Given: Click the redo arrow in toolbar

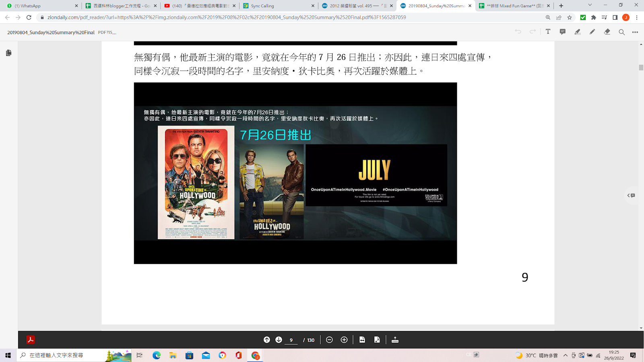Looking at the screenshot, I should [533, 32].
